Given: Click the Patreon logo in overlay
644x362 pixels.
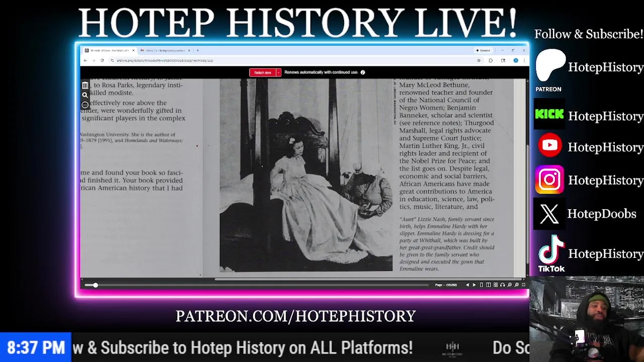Looking at the screenshot, I should click(x=550, y=65).
